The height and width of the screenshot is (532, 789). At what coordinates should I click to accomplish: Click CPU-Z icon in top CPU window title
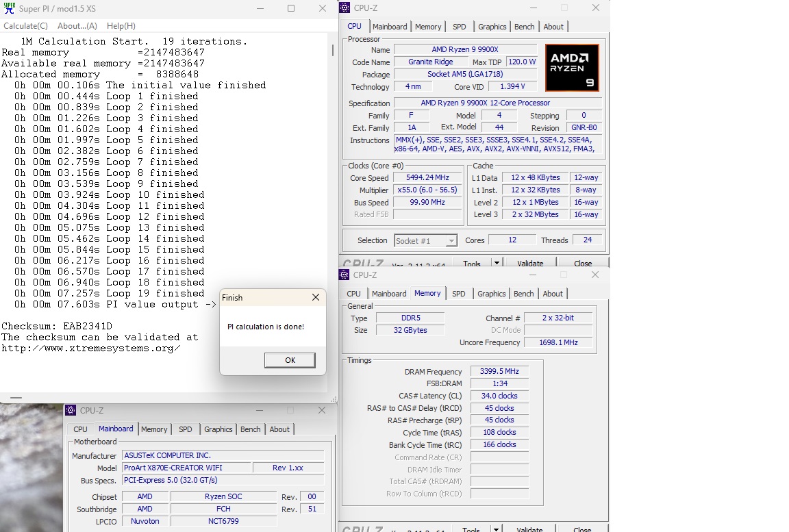[x=345, y=8]
